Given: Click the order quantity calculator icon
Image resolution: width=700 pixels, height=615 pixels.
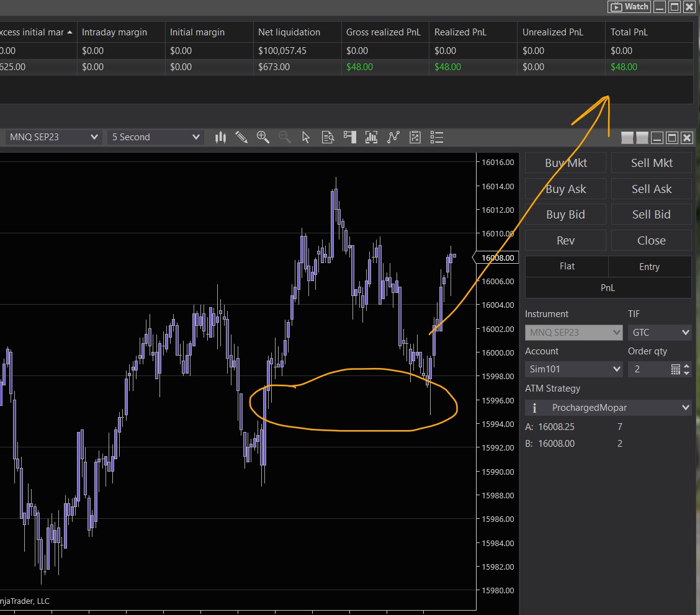Looking at the screenshot, I should pos(676,369).
